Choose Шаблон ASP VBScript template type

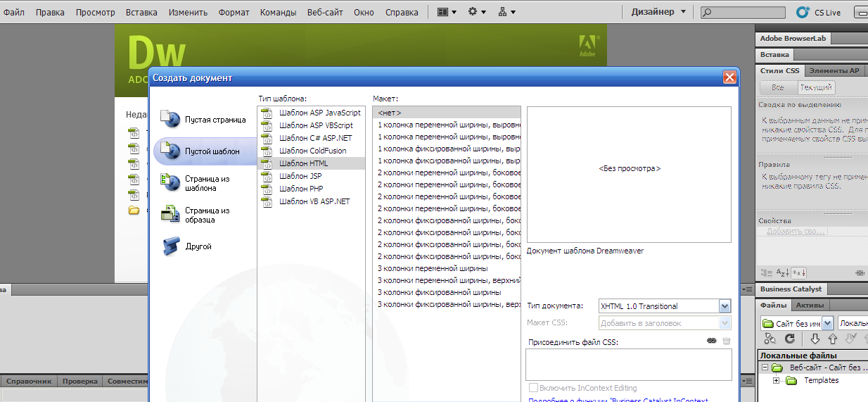(x=312, y=125)
